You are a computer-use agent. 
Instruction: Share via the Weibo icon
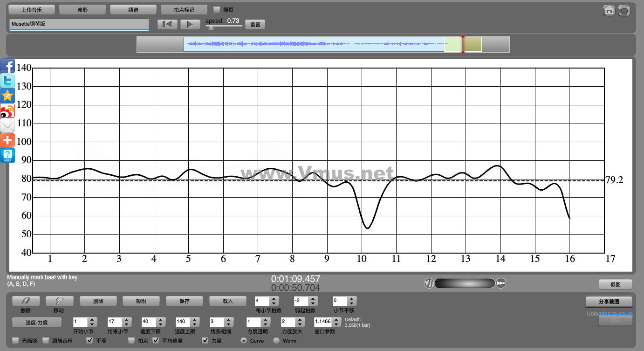7,110
